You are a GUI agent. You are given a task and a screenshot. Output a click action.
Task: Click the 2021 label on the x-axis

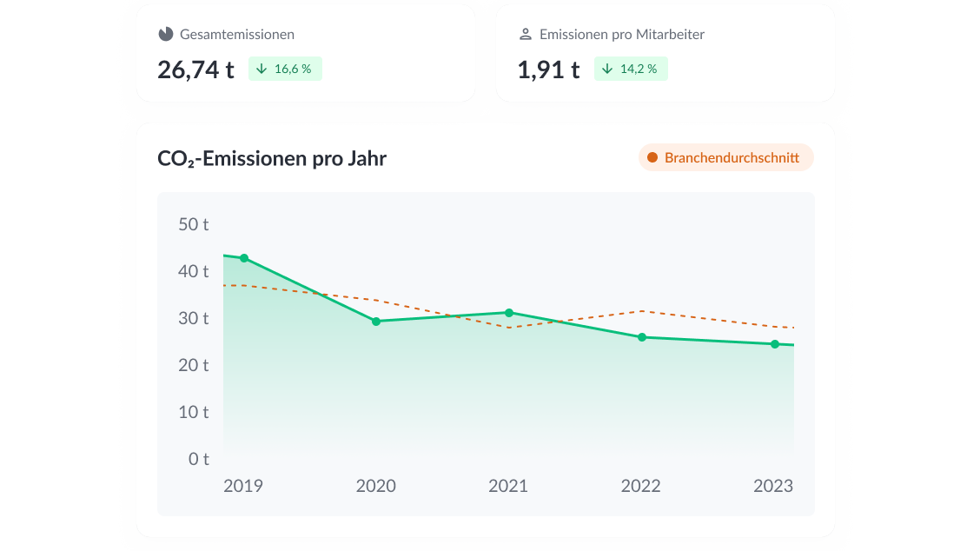508,486
